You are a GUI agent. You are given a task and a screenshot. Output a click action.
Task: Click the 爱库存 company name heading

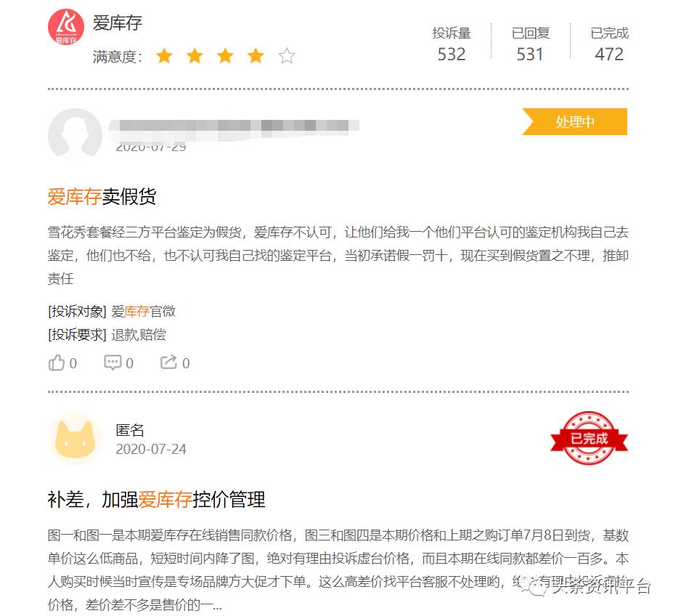[117, 23]
